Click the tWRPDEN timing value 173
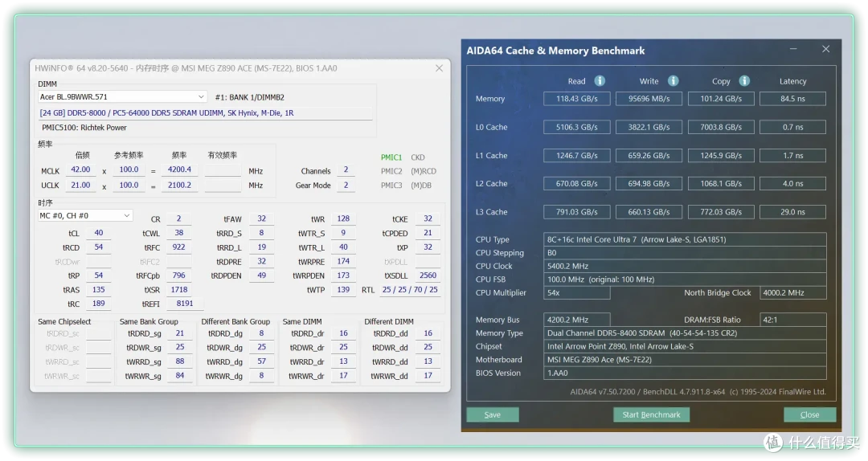868x461 pixels. [x=343, y=275]
